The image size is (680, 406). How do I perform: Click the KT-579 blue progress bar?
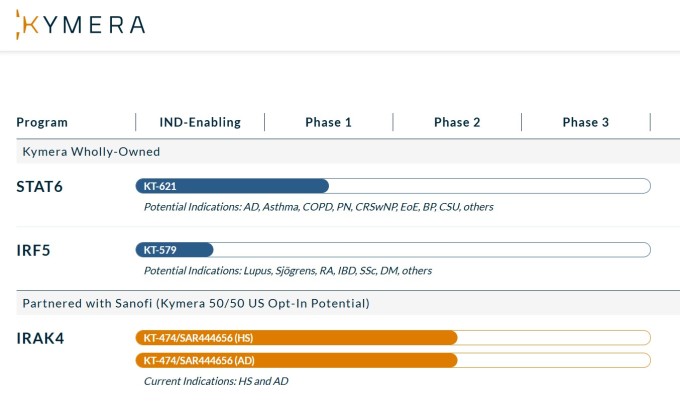pyautogui.click(x=174, y=250)
